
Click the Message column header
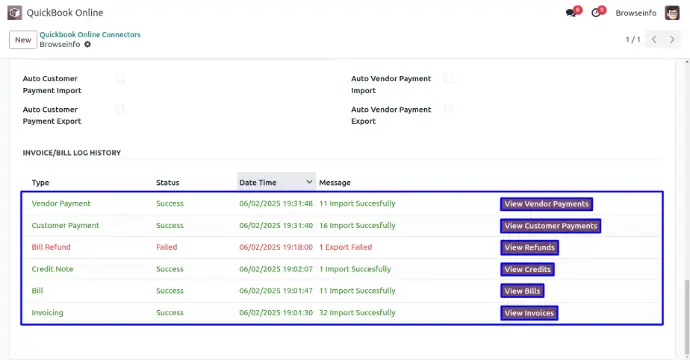[335, 182]
